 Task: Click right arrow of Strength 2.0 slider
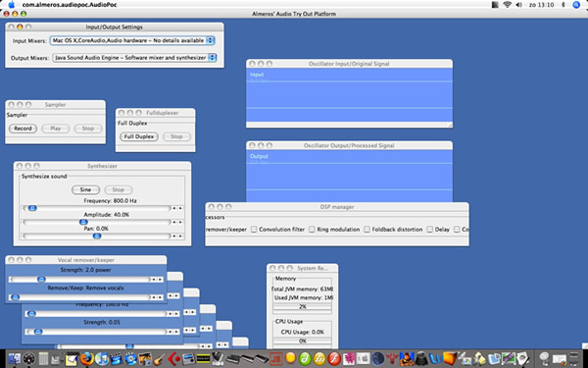coord(160,279)
